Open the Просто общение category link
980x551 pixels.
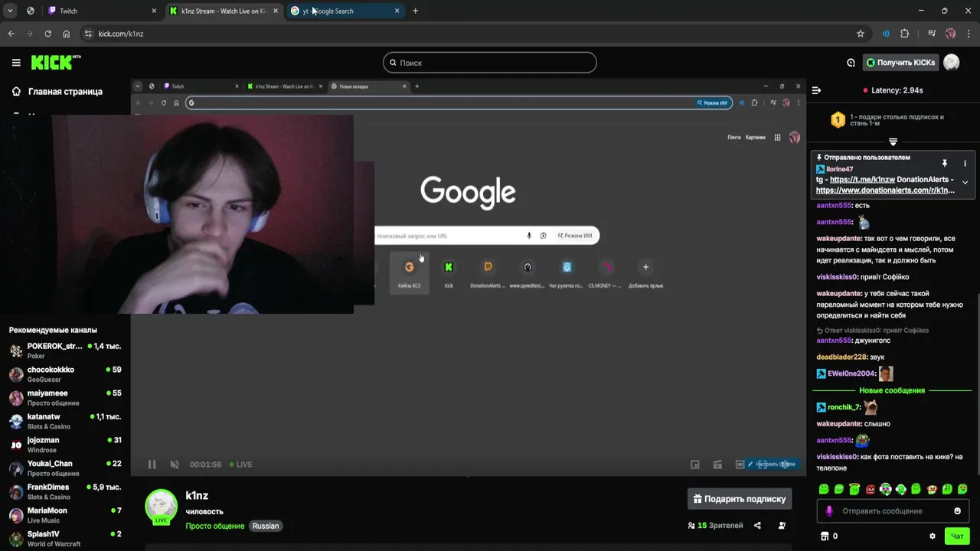[x=214, y=526]
